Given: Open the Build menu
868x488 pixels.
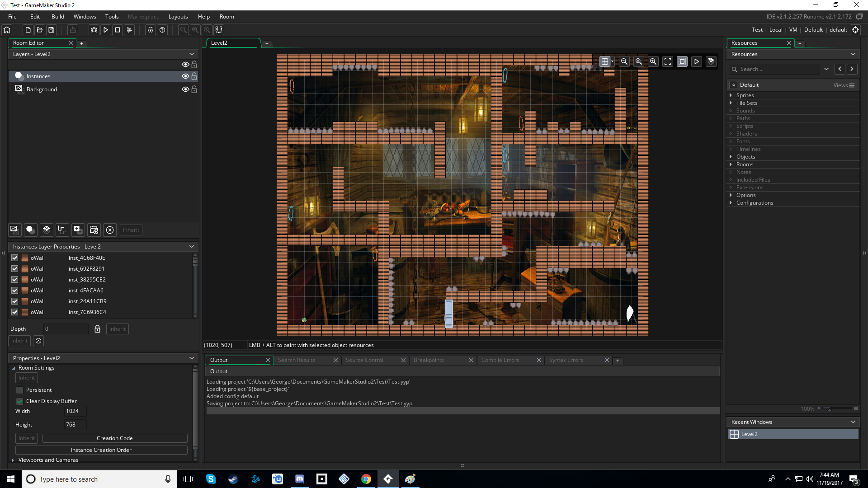Looking at the screenshot, I should pos(57,17).
